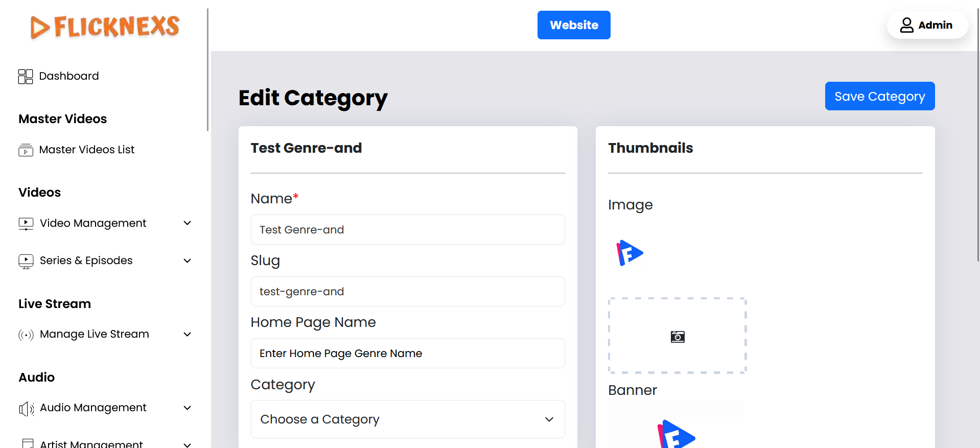
Task: Click the Dashboard grid icon
Action: click(x=26, y=77)
